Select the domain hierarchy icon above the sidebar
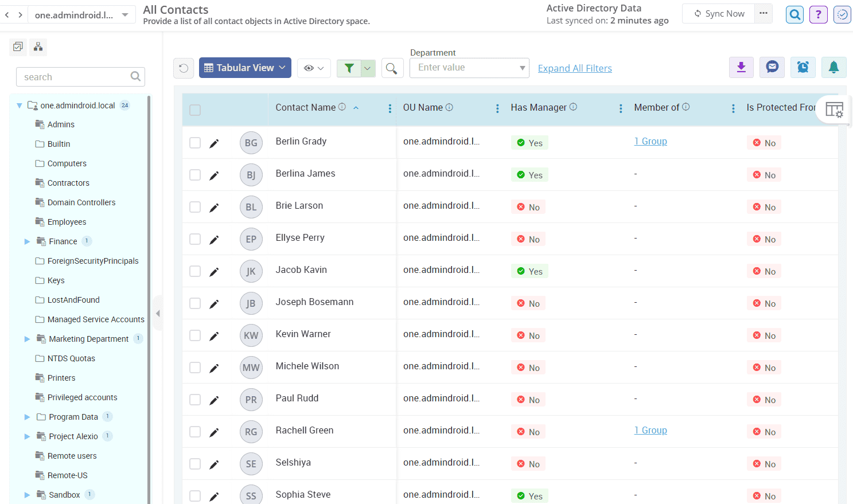This screenshot has height=504, width=853. pyautogui.click(x=38, y=47)
